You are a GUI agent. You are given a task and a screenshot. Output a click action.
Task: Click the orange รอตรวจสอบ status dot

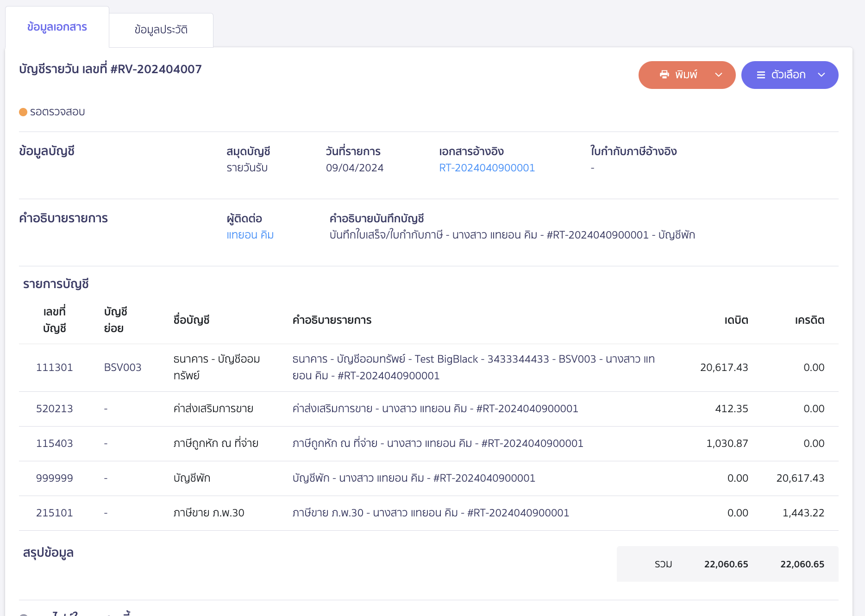(23, 112)
